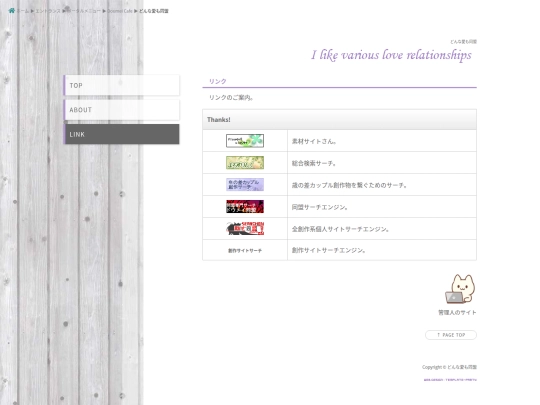Select the LINK menu item
Screen dimensions: 540x405
pos(122,134)
